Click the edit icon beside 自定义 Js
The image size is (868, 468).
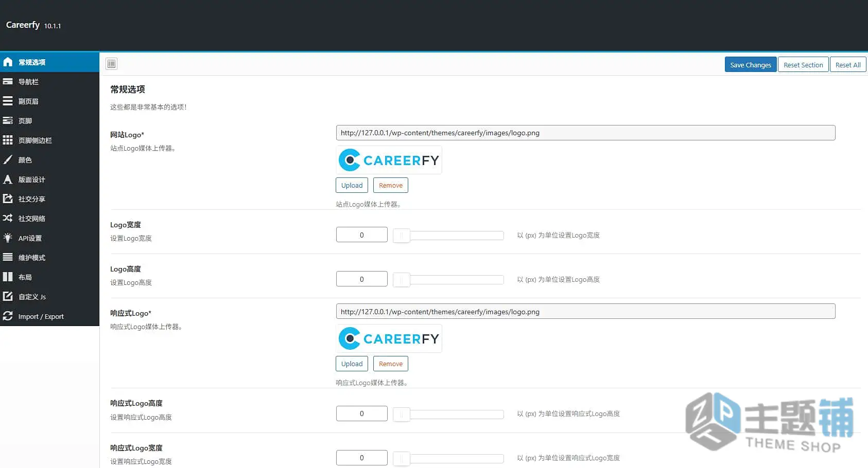click(8, 297)
